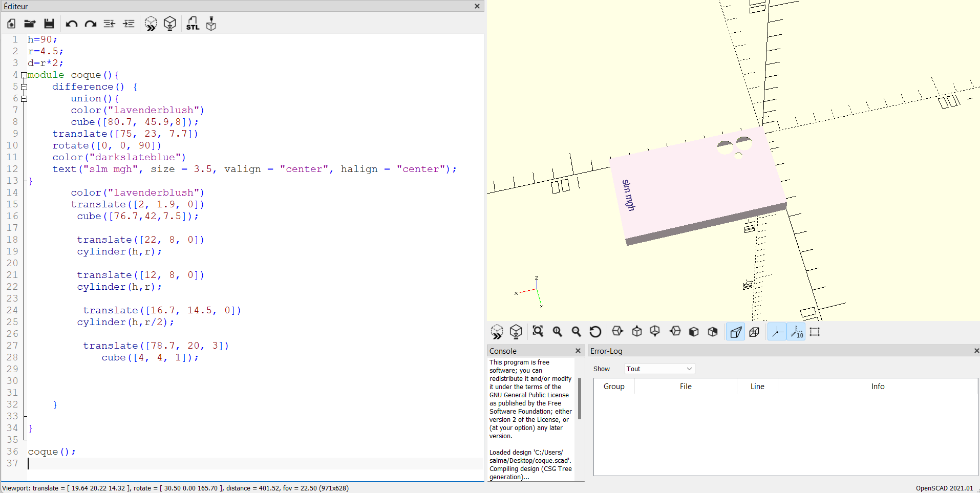Click the h=90; code on line 1
The height and width of the screenshot is (493, 980).
[x=42, y=39]
